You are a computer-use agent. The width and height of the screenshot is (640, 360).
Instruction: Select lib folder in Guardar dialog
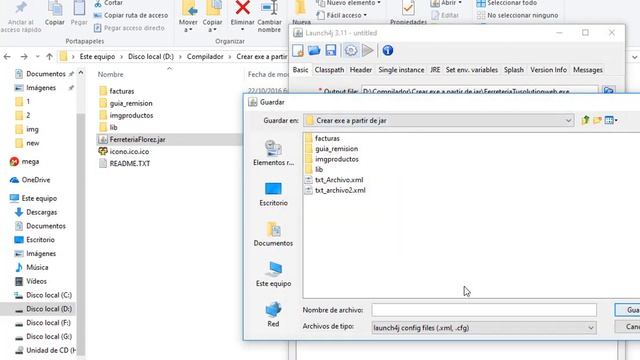(314, 169)
